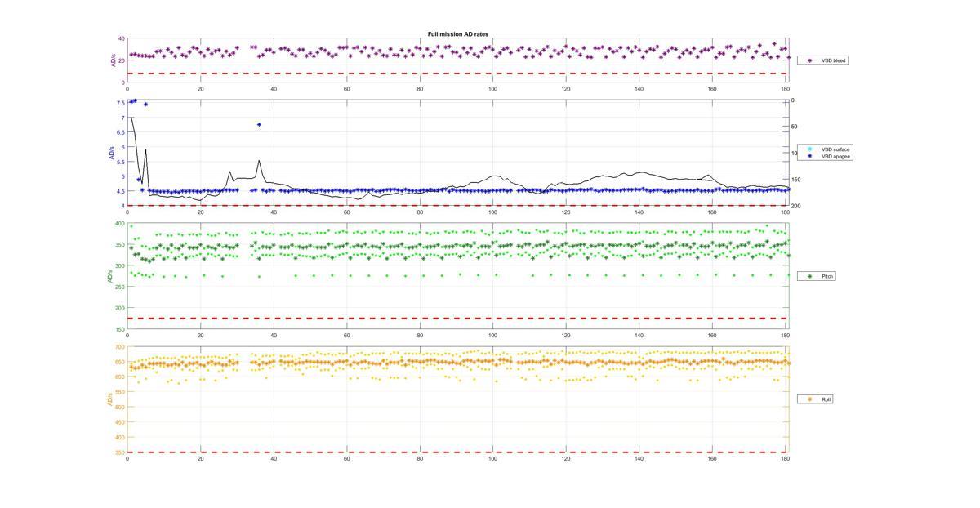Click the orange star marker in Roll legend
This screenshot has width=980, height=508.
click(809, 399)
